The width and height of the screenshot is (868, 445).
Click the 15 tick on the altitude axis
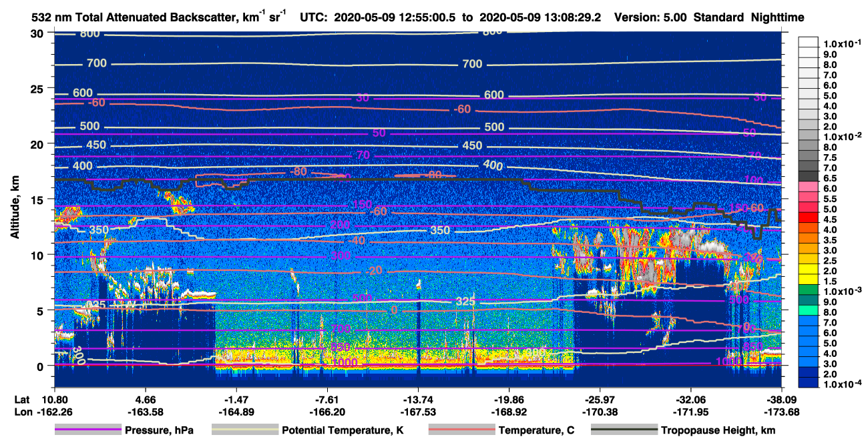tap(39, 199)
